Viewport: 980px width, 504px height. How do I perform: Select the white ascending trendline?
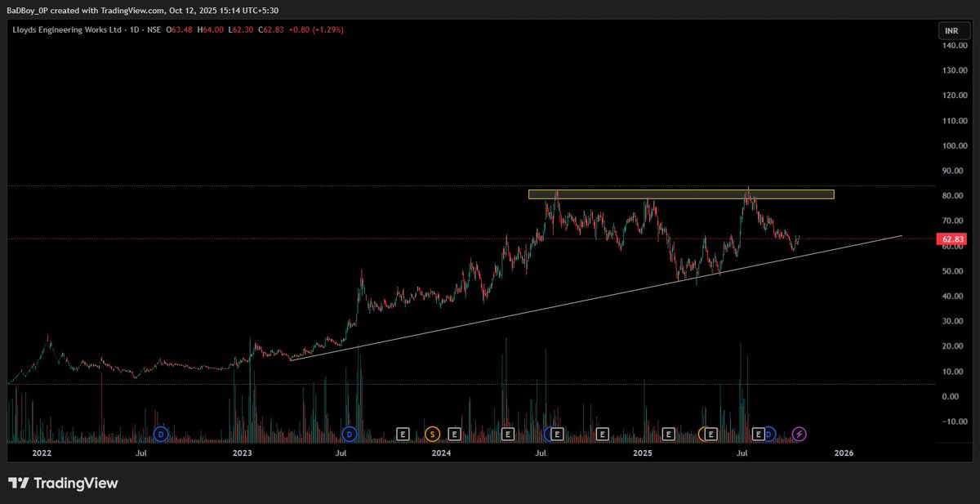click(x=596, y=297)
